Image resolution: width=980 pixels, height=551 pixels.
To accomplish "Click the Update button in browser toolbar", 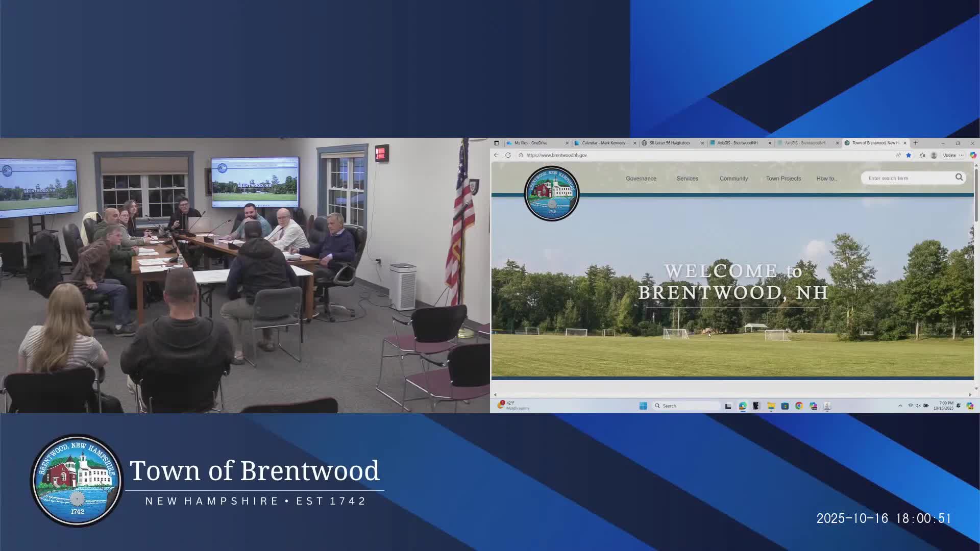I will click(x=949, y=155).
